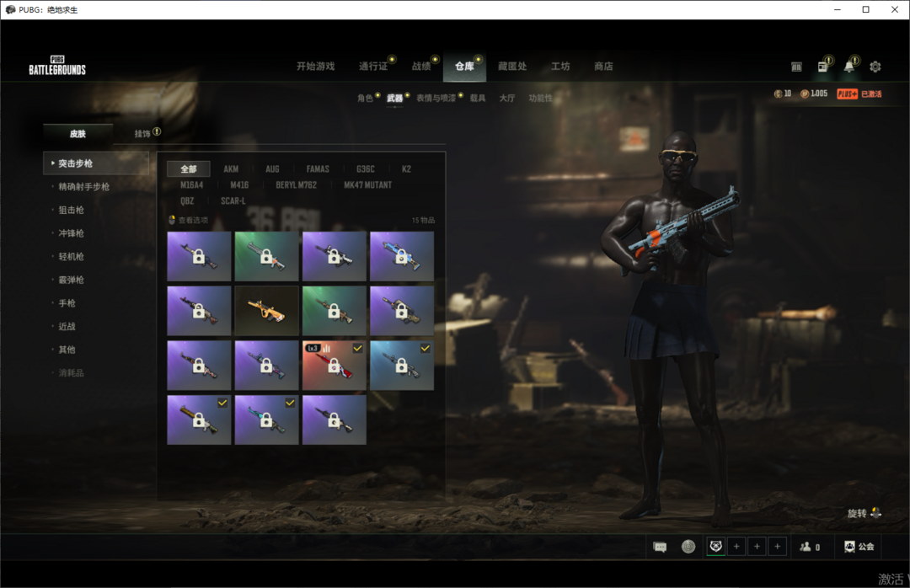Go to the 商店 store tab
Viewport: 910px width, 588px height.
(x=603, y=67)
